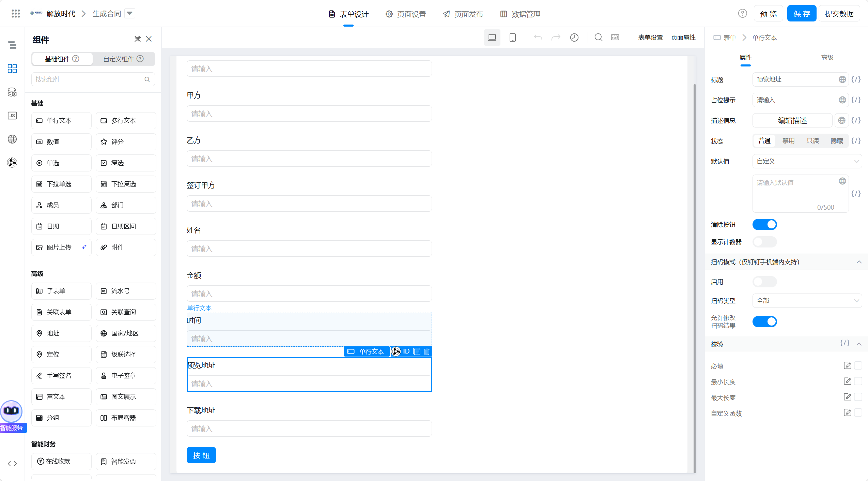This screenshot has width=868, height=481.
Task: Toggle the 清除按钮 switch off
Action: click(764, 225)
